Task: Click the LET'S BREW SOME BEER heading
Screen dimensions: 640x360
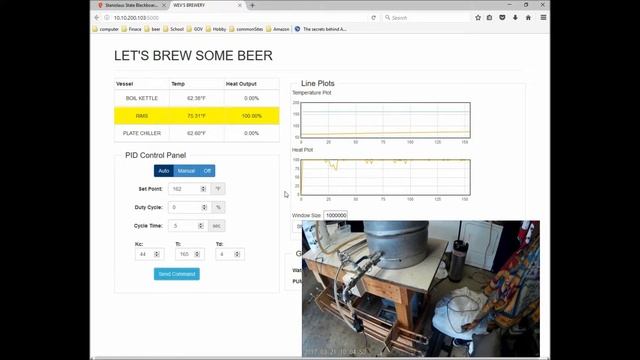Action: (x=193, y=56)
